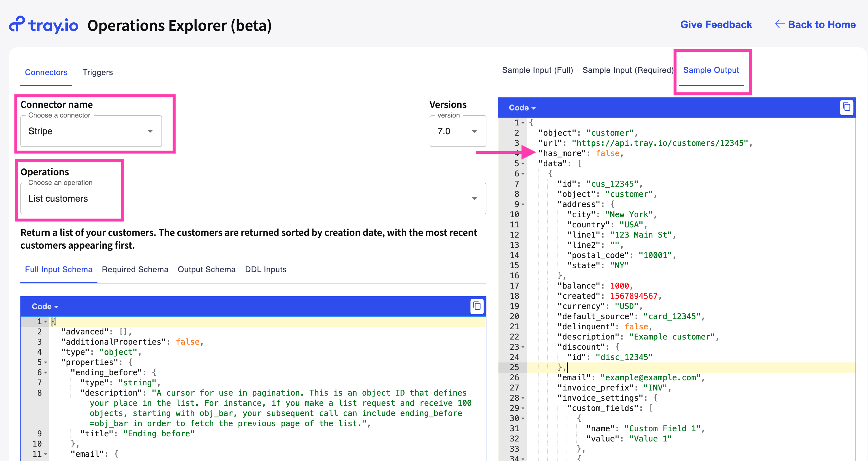The image size is (868, 461).
Task: Fold ending_before block at line 6
Action: [x=46, y=373]
